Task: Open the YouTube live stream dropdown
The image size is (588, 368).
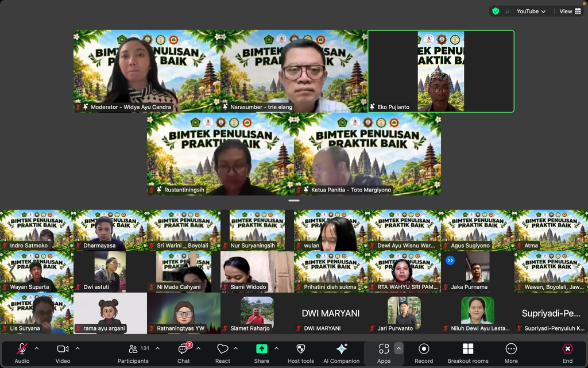Action: [x=531, y=11]
